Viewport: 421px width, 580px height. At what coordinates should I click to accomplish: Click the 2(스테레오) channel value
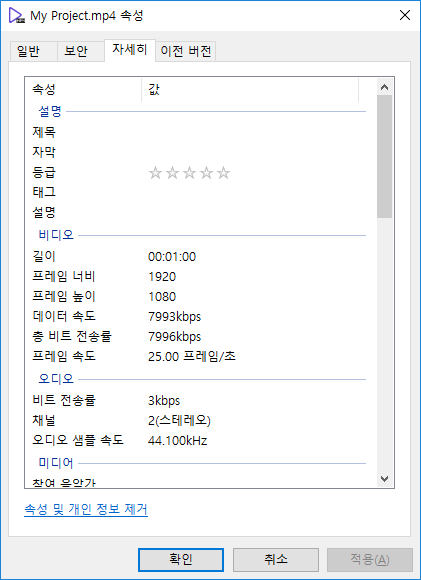179,421
